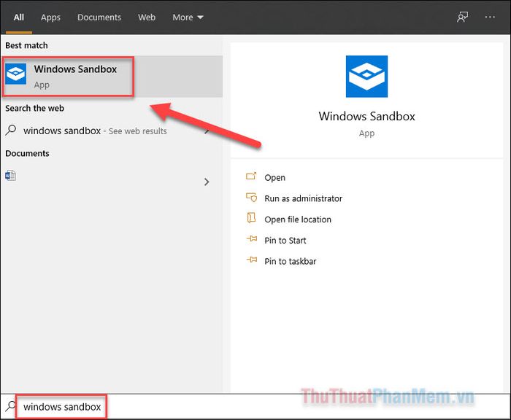Click the Open file location folder icon
511x420 pixels.
point(251,218)
